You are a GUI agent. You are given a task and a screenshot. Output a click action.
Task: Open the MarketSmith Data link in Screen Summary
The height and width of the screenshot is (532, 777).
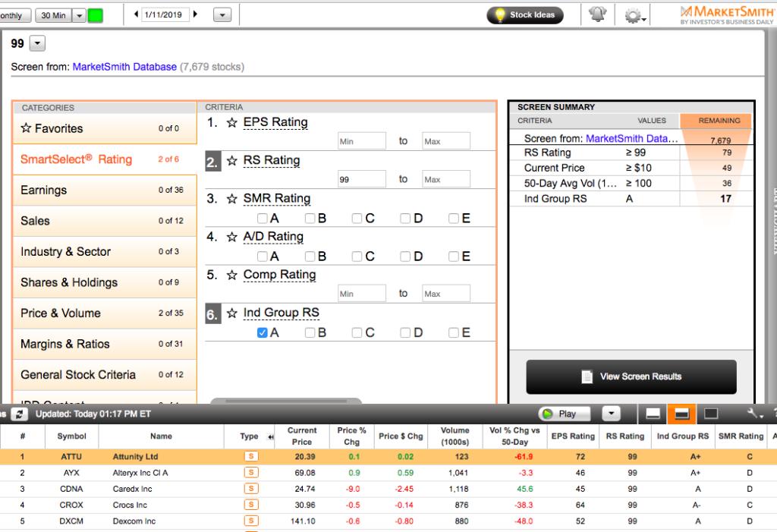(x=632, y=138)
